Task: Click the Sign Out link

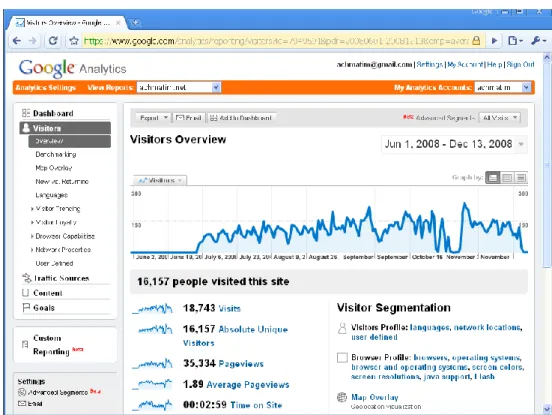Action: 520,64
